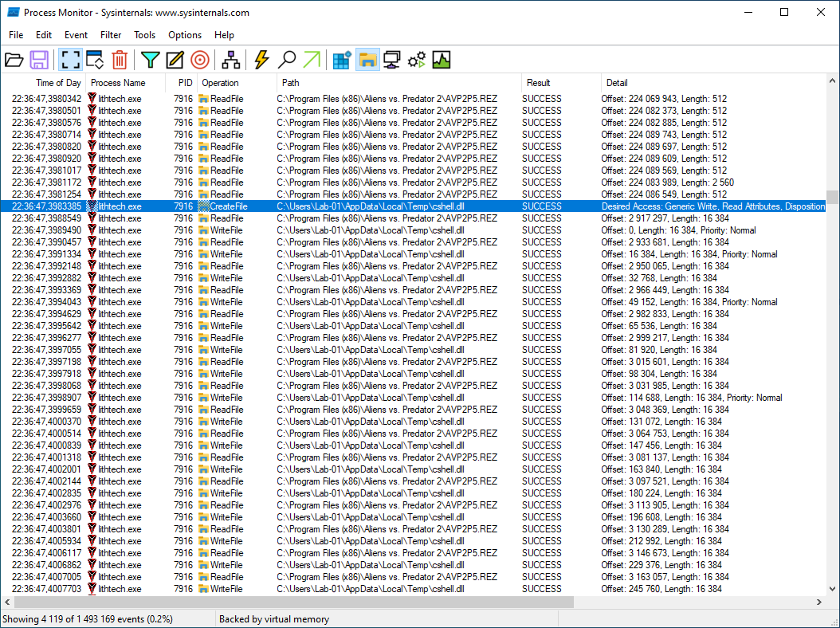Click the scroll up arrow

click(x=832, y=81)
